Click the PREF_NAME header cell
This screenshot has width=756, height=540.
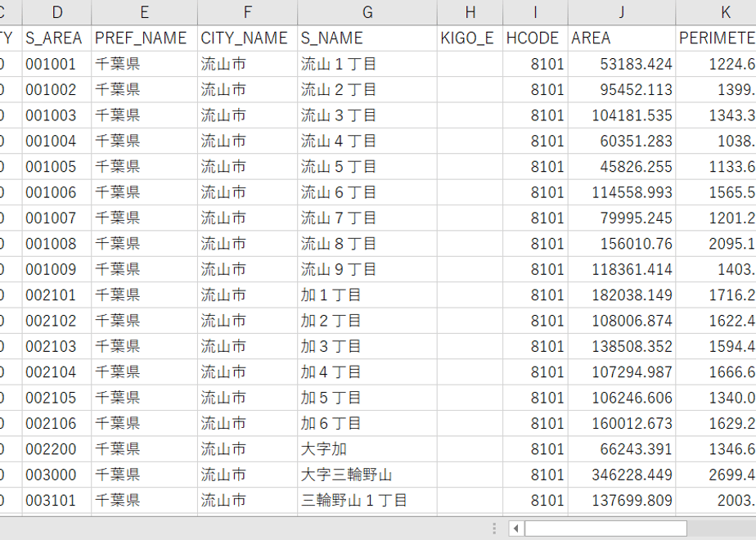click(144, 38)
